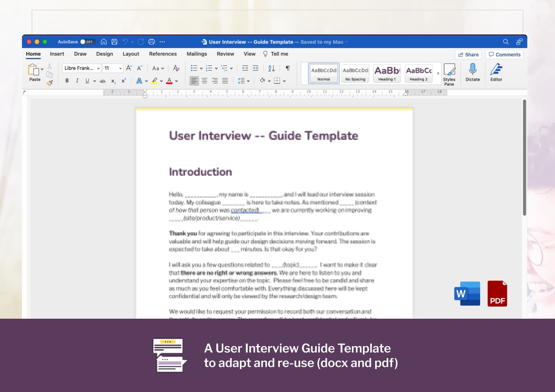Viewport: 555px width, 392px height.
Task: Sort text with A-Z icon
Action: (x=272, y=68)
